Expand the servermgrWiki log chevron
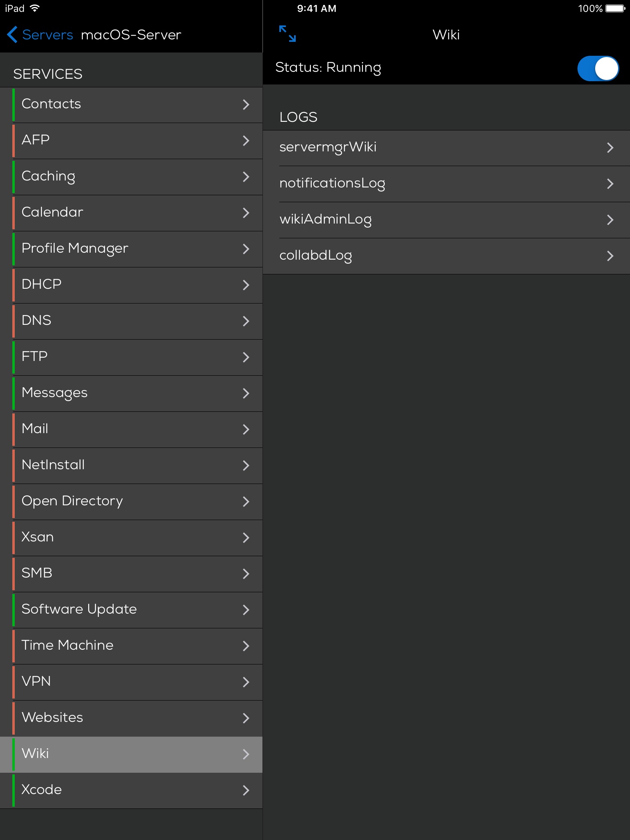 pos(610,148)
